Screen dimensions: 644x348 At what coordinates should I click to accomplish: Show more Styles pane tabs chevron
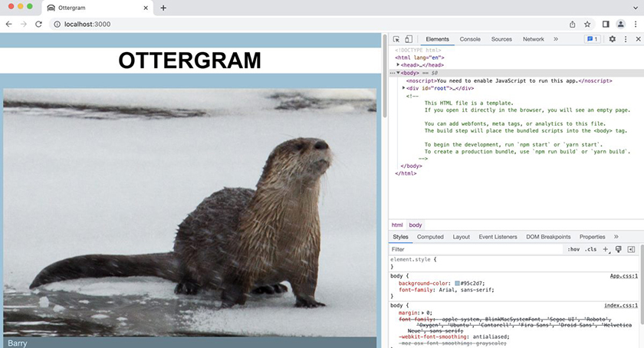click(x=616, y=237)
